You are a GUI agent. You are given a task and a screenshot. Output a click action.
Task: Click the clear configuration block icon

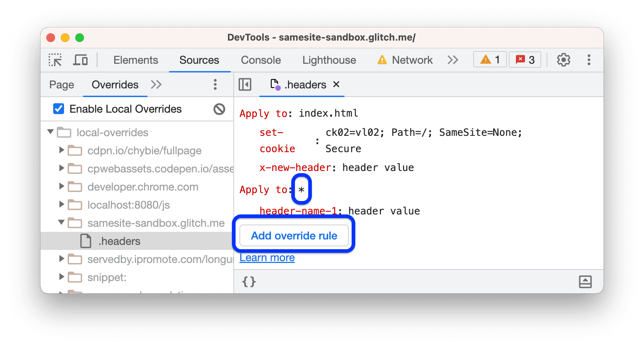219,109
